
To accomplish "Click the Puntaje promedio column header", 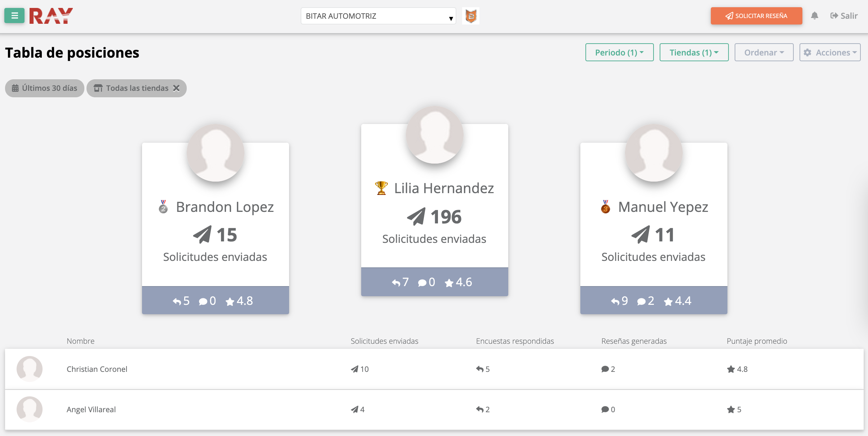I will click(x=757, y=341).
